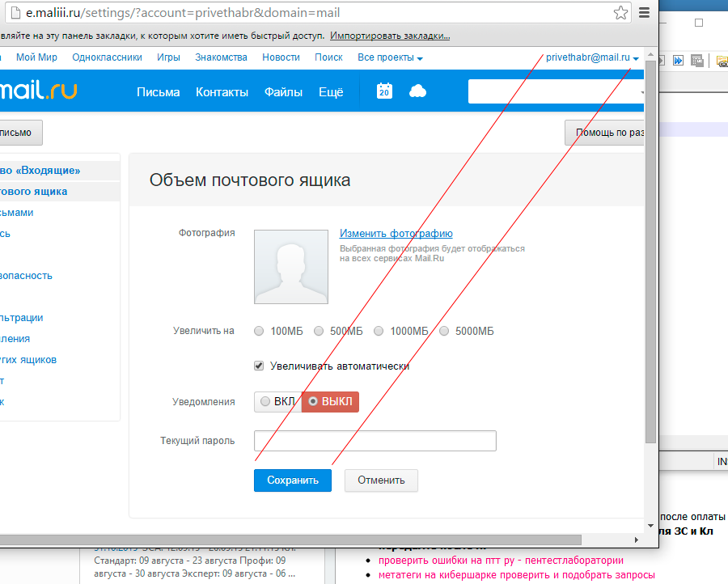Click the page scrollbar up arrow
The height and width of the screenshot is (584, 728).
pos(651,54)
